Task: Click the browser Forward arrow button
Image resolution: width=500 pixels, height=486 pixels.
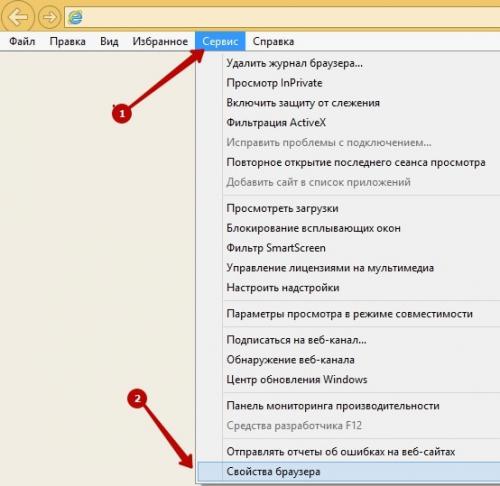Action: tap(49, 17)
